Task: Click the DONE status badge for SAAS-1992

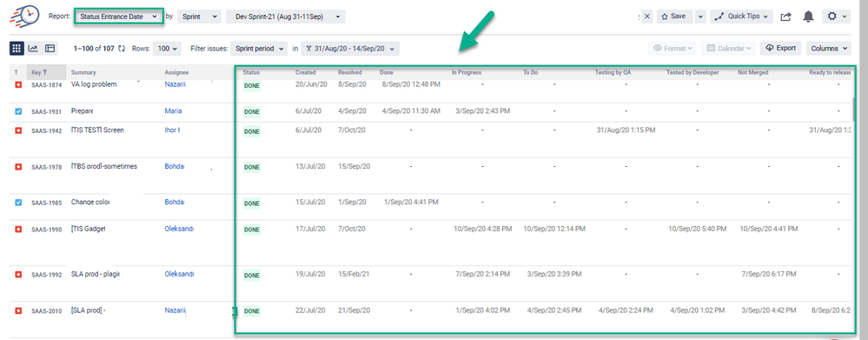Action: [x=252, y=275]
